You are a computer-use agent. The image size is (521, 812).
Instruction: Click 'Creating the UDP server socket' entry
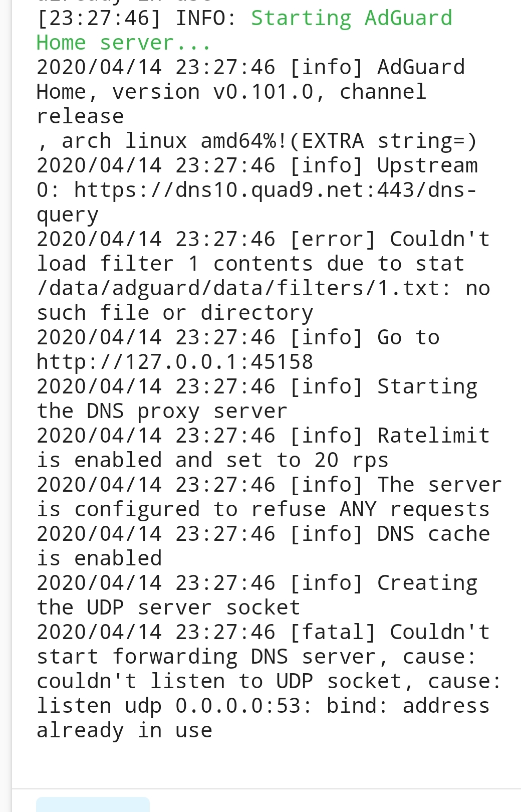(x=257, y=595)
